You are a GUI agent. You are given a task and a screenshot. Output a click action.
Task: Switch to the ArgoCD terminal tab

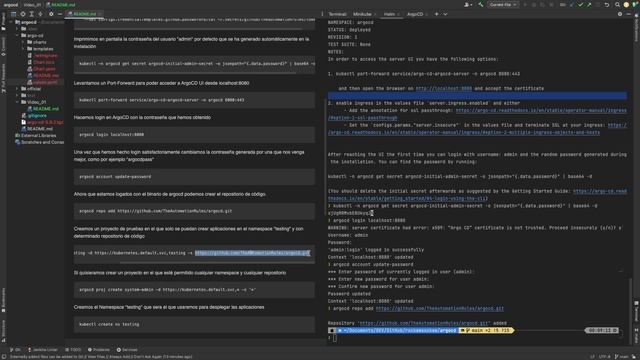pyautogui.click(x=415, y=14)
